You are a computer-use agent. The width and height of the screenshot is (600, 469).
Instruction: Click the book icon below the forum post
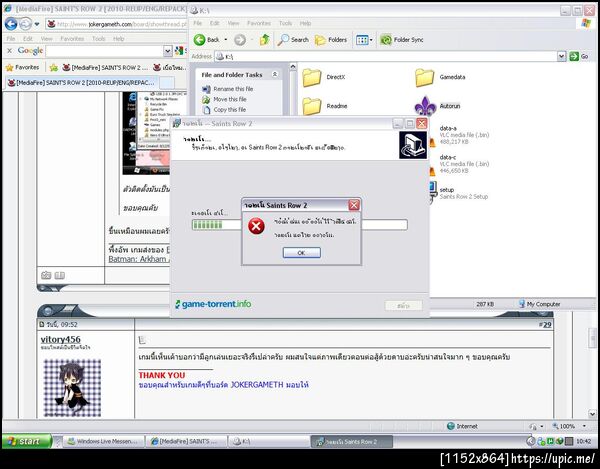point(60,275)
